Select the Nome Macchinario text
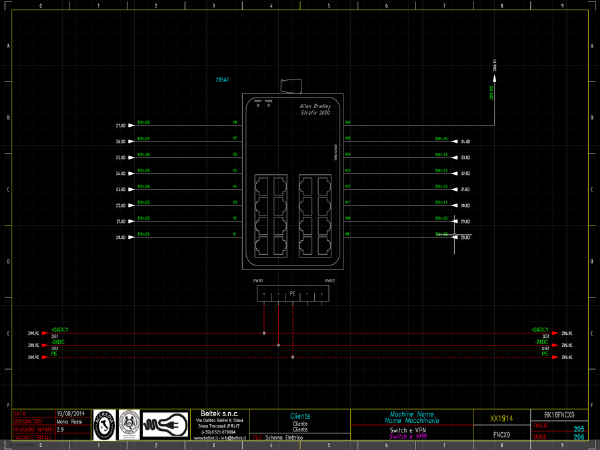The width and height of the screenshot is (600, 450). tap(412, 421)
